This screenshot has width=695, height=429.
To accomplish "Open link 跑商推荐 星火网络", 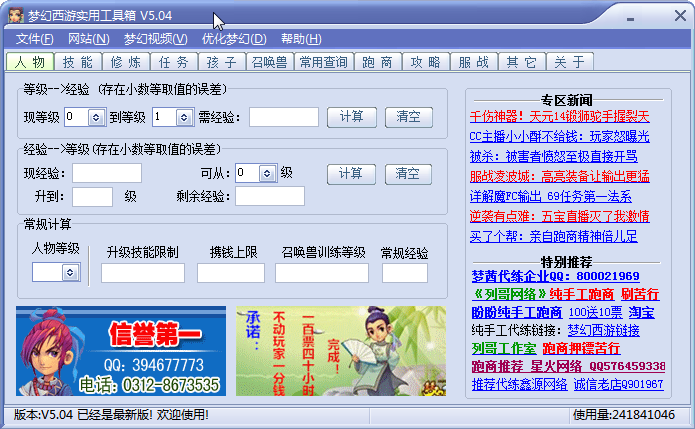I will click(x=568, y=367).
